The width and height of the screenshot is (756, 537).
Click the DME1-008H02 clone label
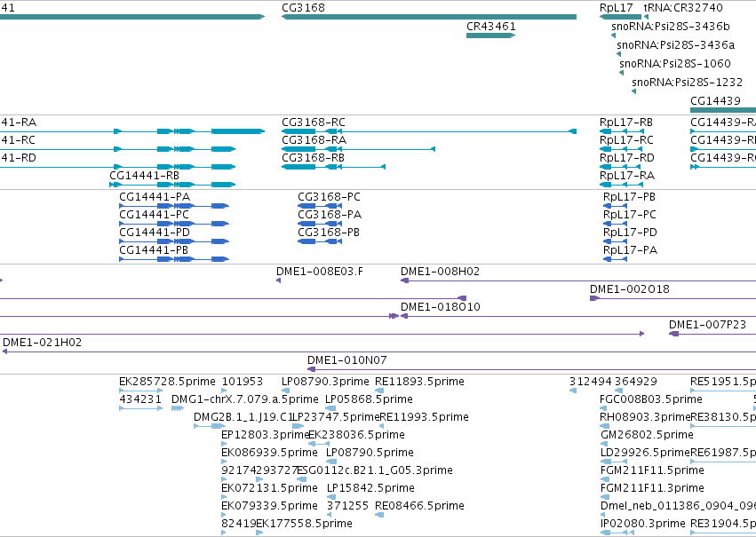pyautogui.click(x=441, y=272)
